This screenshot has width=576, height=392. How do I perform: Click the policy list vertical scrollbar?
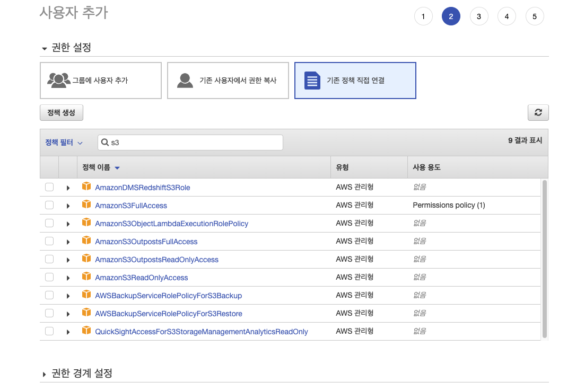[x=544, y=259]
